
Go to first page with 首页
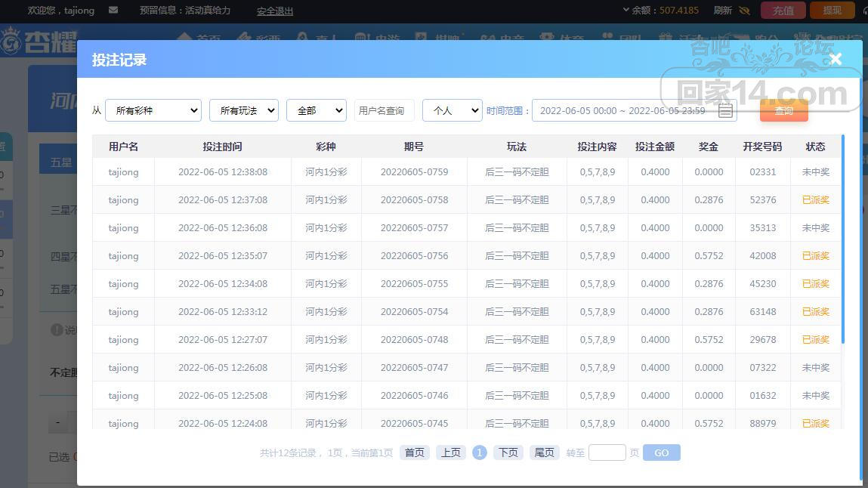[414, 452]
